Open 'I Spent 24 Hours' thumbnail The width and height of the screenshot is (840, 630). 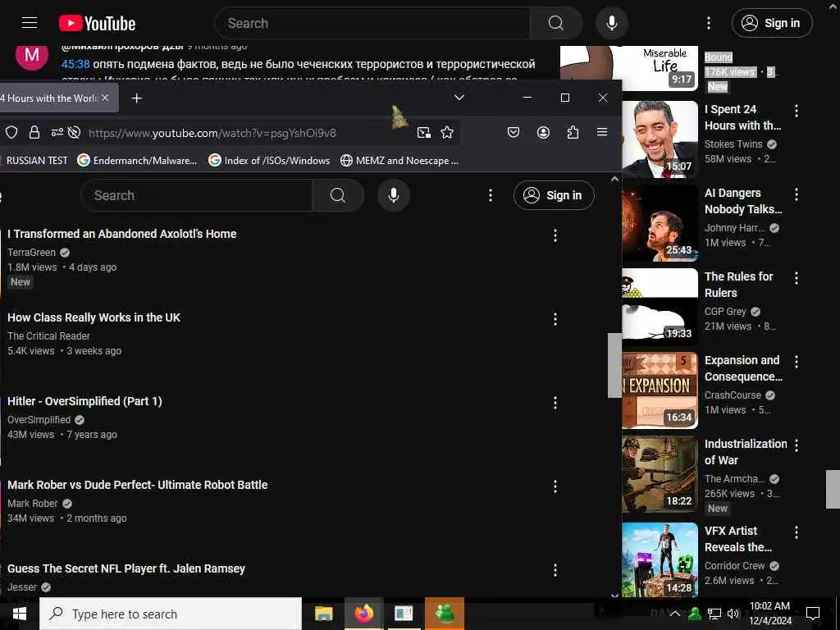660,139
